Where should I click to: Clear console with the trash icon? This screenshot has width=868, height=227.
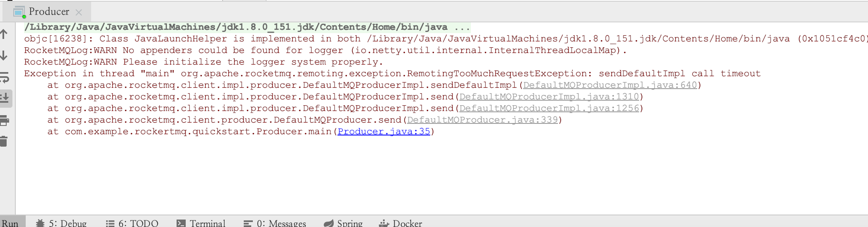coord(4,142)
